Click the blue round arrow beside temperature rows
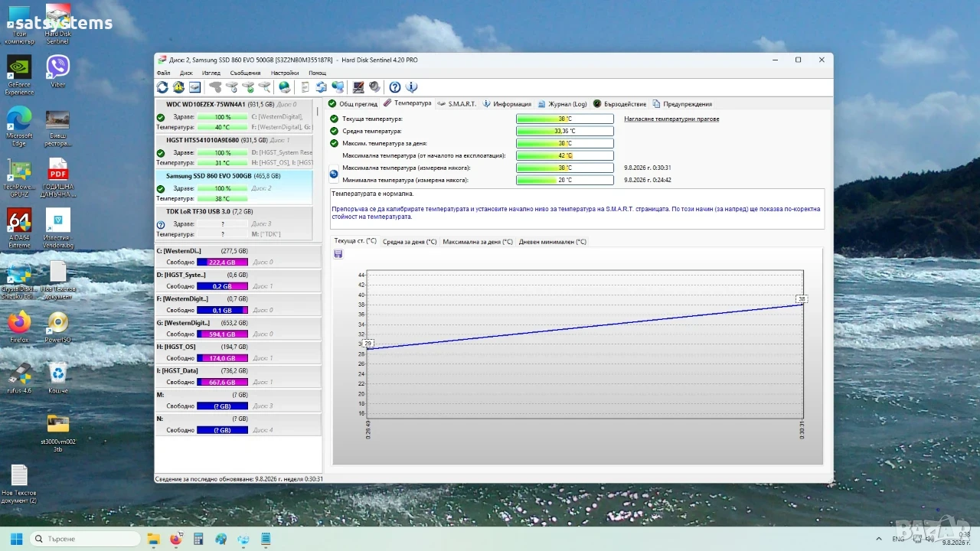The height and width of the screenshot is (551, 980). point(334,174)
